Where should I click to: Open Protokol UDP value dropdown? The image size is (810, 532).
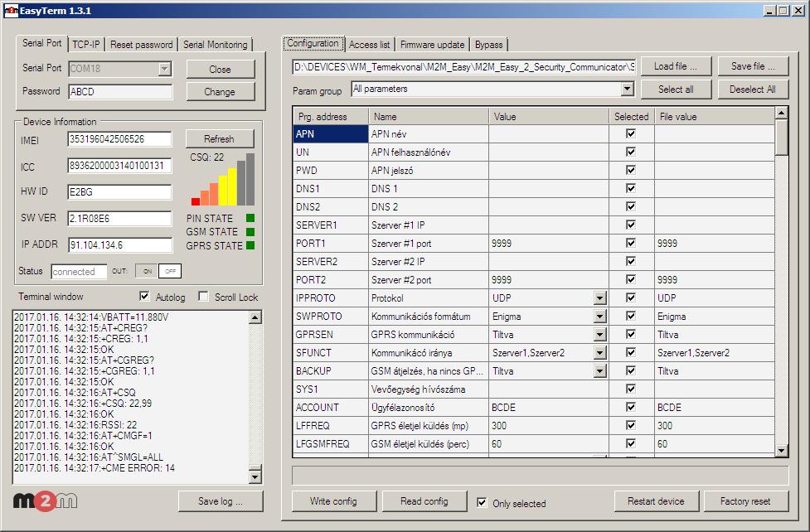coord(599,298)
